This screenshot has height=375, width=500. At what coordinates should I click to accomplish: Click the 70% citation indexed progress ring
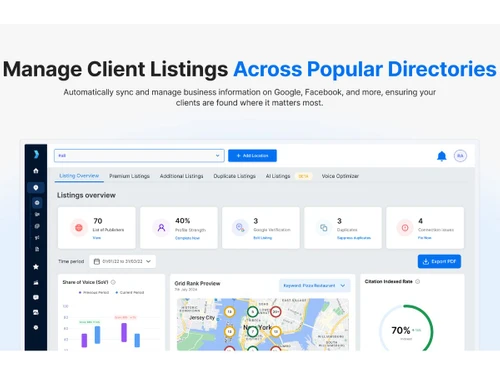point(406,329)
